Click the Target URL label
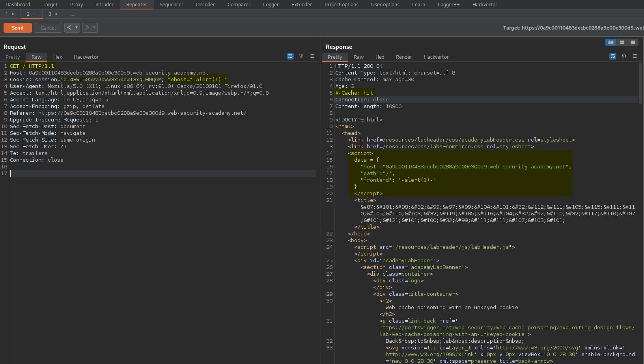The height and width of the screenshot is (364, 644). tap(573, 28)
